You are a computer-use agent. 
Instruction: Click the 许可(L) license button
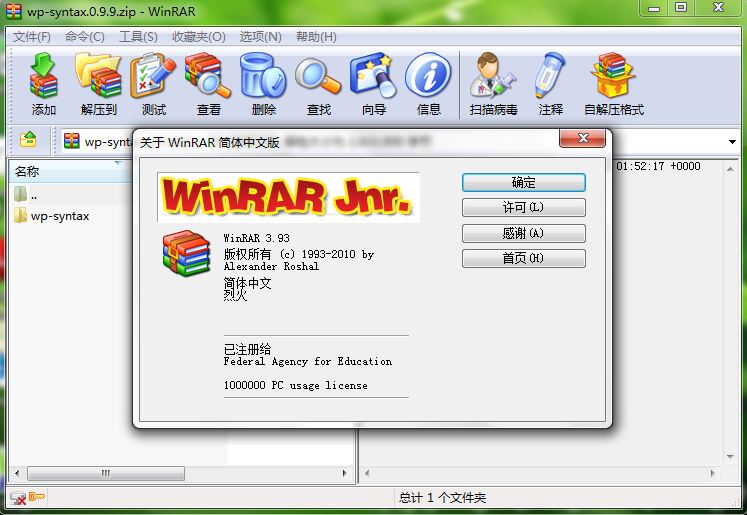(x=523, y=207)
